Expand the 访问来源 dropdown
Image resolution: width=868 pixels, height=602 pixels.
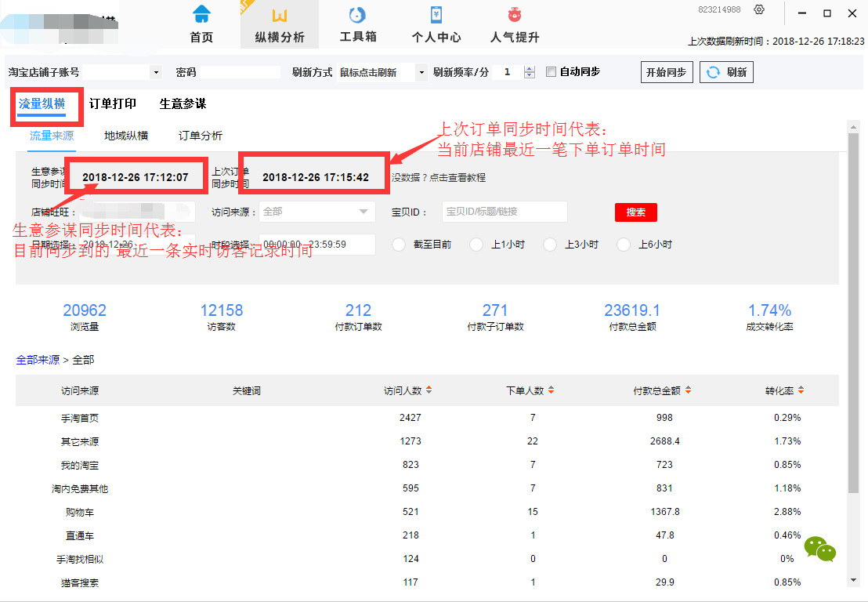coord(363,212)
